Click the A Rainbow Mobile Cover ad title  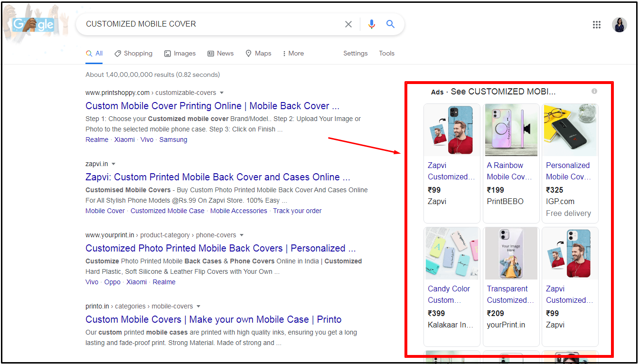(x=509, y=171)
